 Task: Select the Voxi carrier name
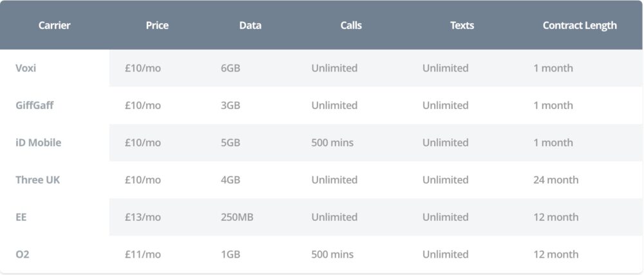[26, 68]
